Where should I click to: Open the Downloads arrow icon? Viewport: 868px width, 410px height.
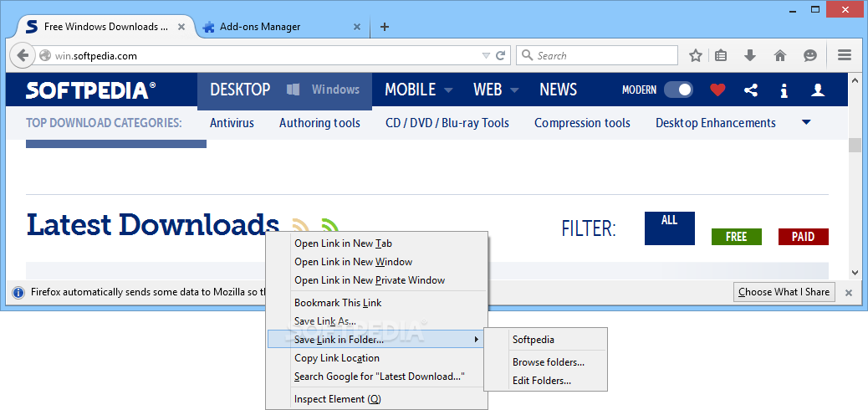tap(750, 55)
